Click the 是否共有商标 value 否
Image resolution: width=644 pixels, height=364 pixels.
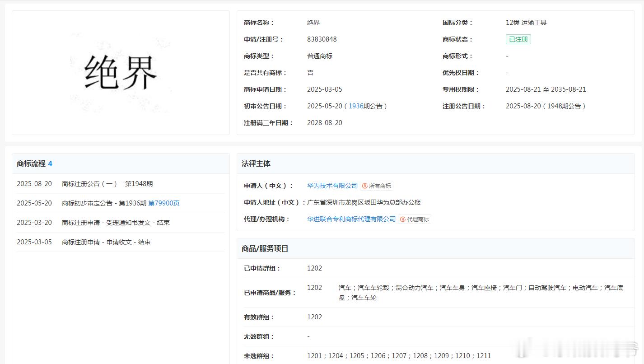click(310, 73)
